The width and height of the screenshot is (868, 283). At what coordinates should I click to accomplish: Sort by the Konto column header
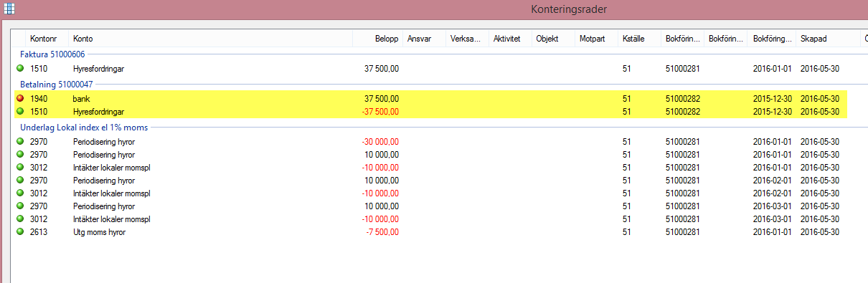pos(211,39)
